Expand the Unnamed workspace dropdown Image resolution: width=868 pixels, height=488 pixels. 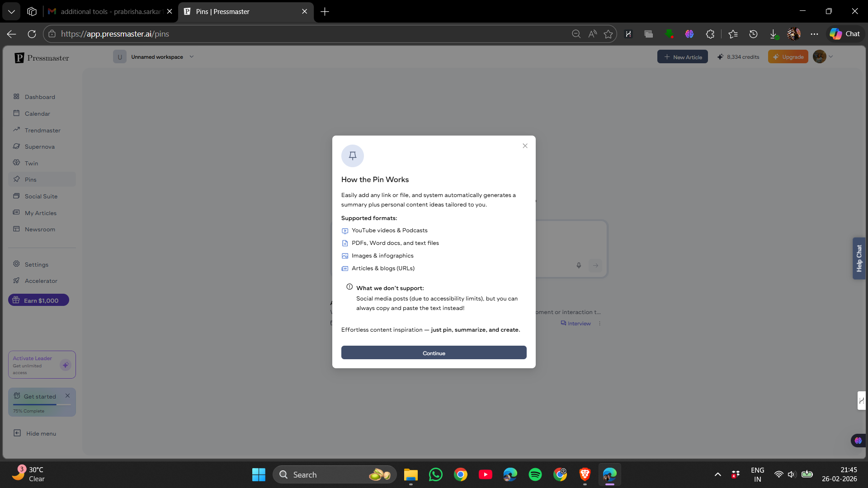pyautogui.click(x=192, y=57)
